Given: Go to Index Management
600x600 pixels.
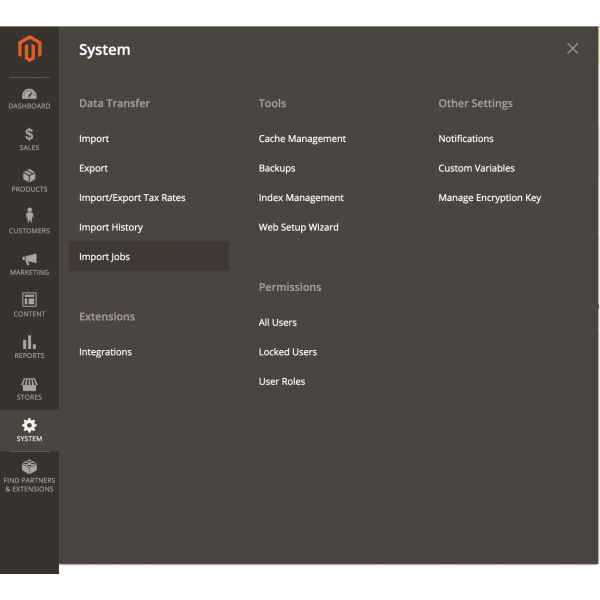Looking at the screenshot, I should click(x=301, y=198).
